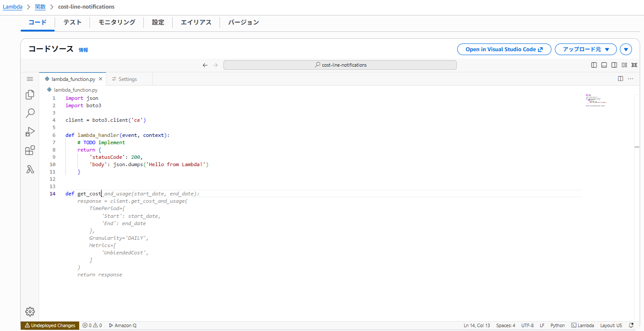Click the editor vertical scrollbar
The height and width of the screenshot is (331, 644).
[637, 207]
